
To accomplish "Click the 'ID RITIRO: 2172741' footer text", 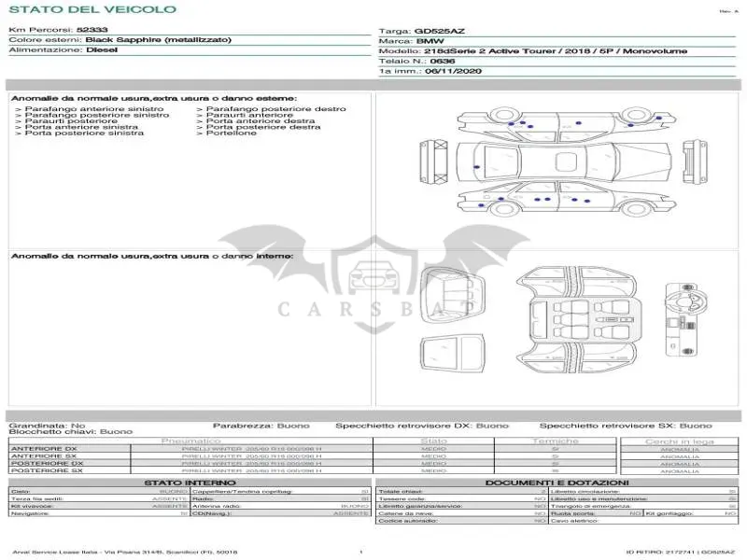I will point(681,553).
